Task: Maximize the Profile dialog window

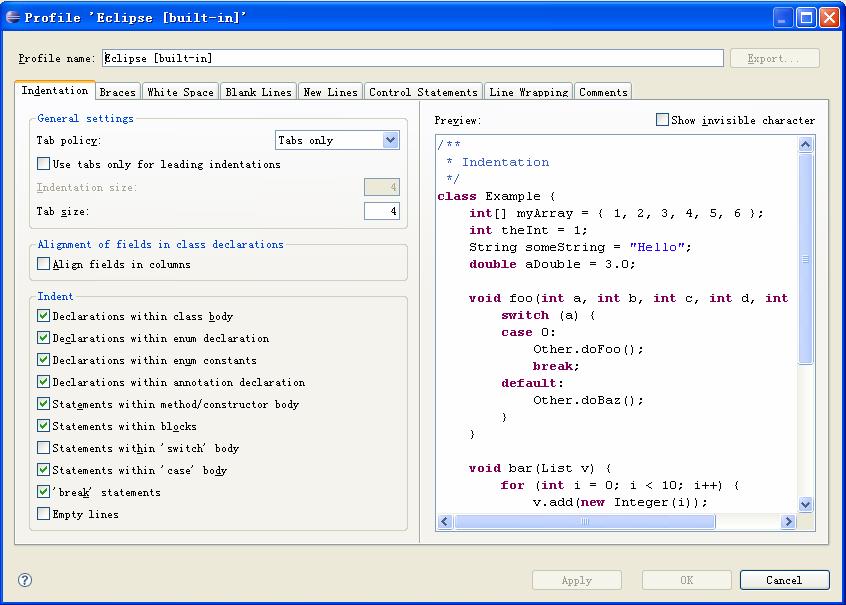Action: coord(807,17)
